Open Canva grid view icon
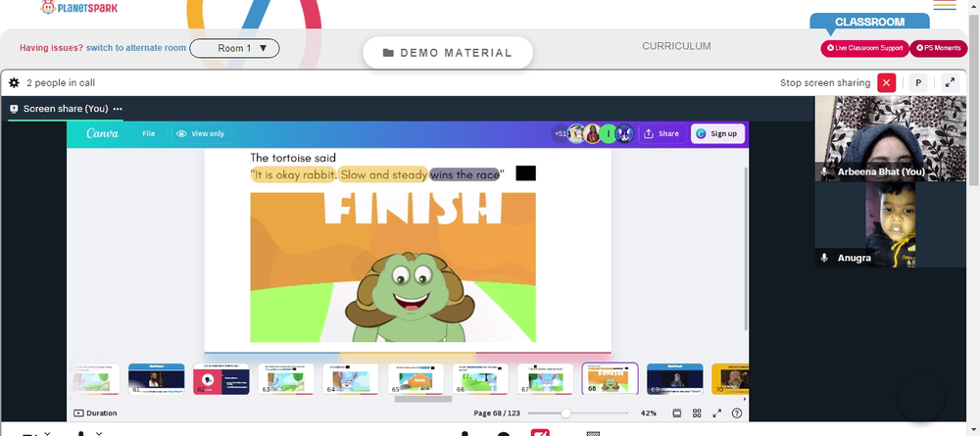This screenshot has height=436, width=980. click(x=697, y=412)
